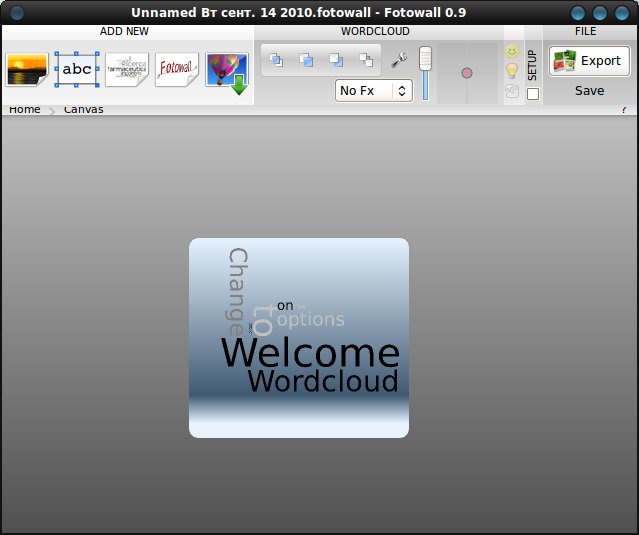Go to Home in the breadcrumb
The image size is (639, 535).
click(x=24, y=109)
